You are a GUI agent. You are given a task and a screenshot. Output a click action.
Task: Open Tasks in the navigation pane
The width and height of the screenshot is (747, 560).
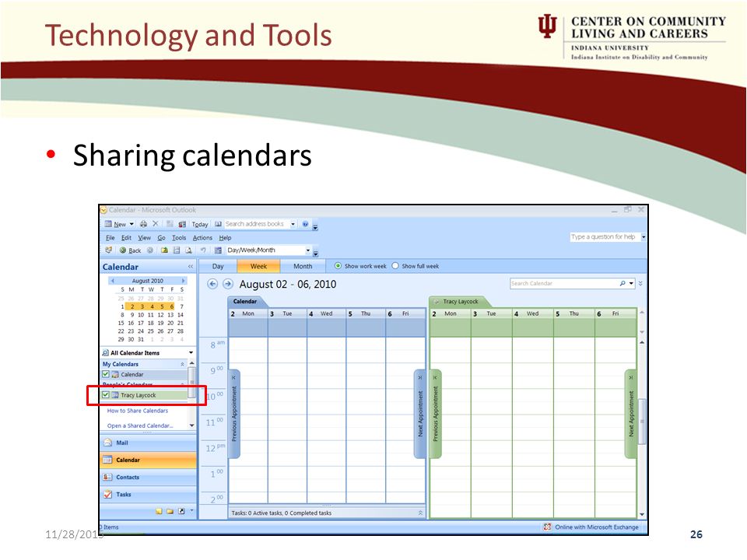[148, 495]
